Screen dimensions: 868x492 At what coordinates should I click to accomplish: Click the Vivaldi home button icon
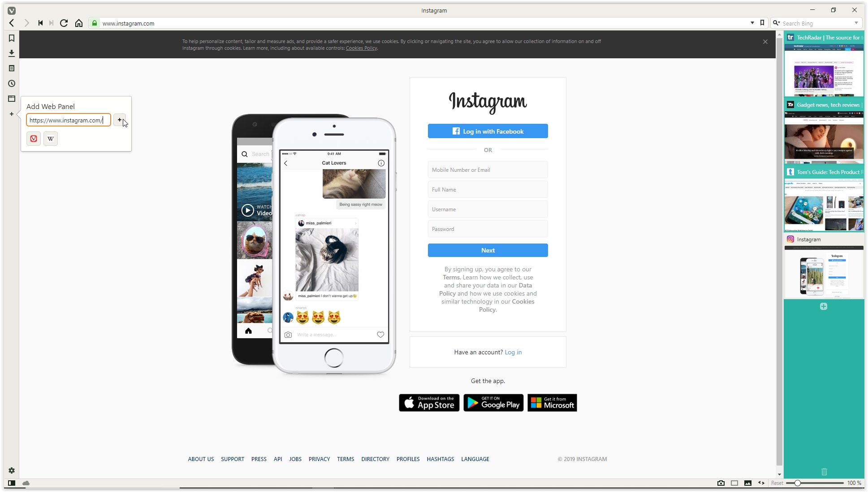(79, 23)
